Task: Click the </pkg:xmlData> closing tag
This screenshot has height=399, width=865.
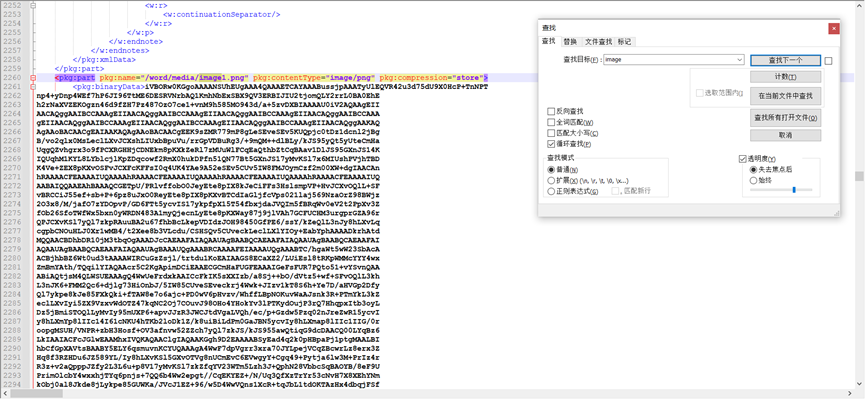Action: [x=104, y=60]
